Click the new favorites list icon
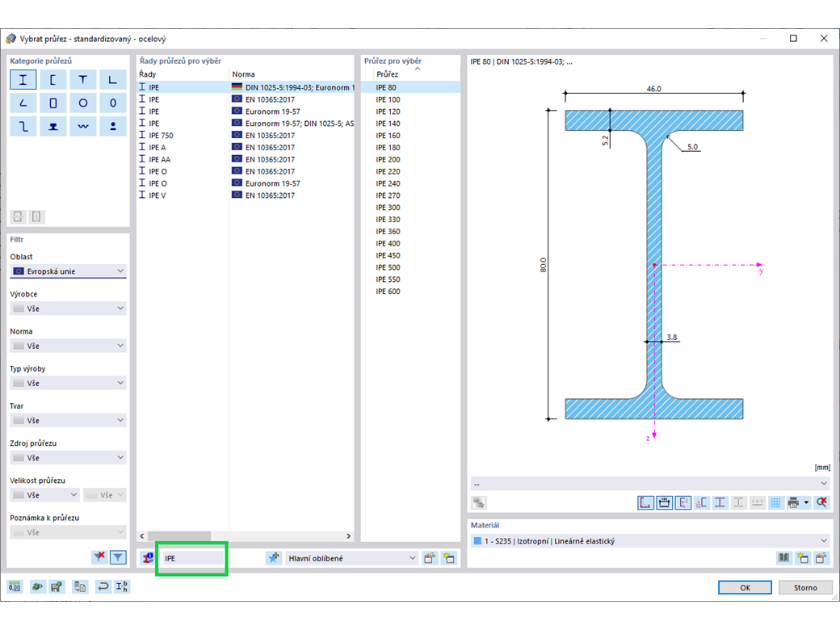This screenshot has width=840, height=630. point(449,558)
